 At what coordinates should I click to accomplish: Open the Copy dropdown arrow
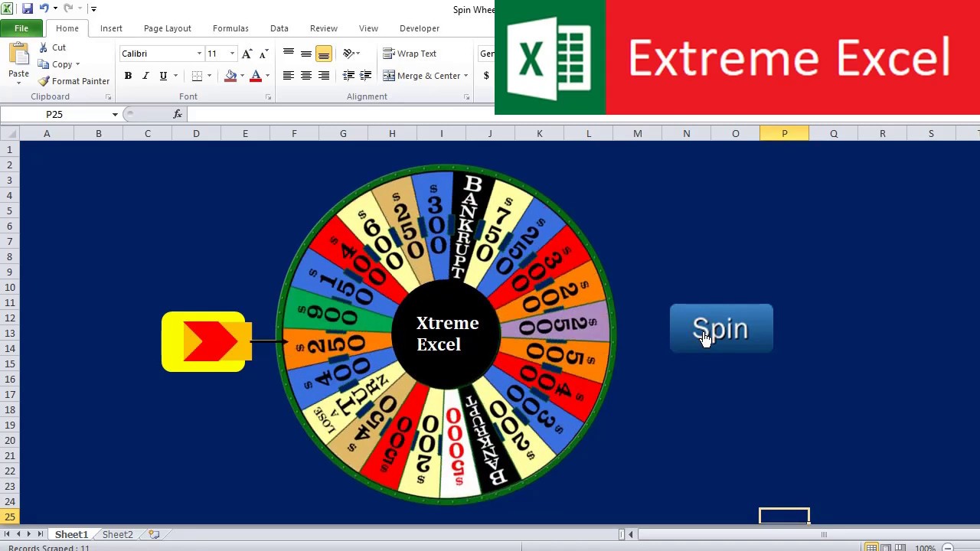pos(77,64)
